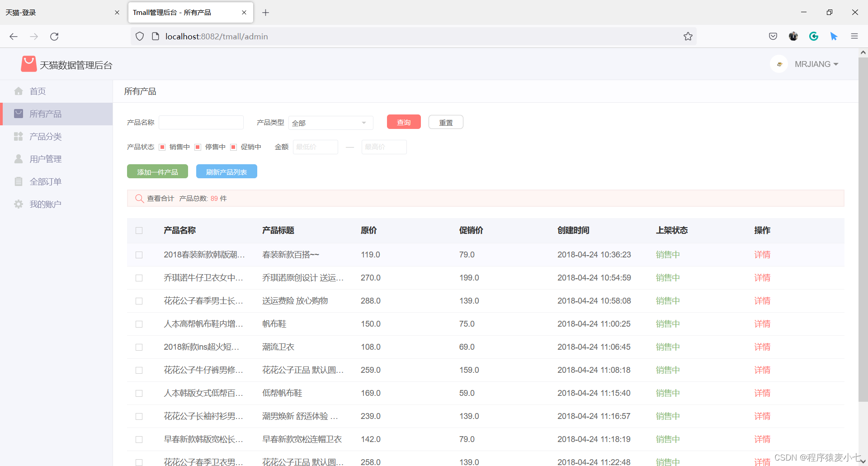Click the page info icon before the URL

click(155, 36)
